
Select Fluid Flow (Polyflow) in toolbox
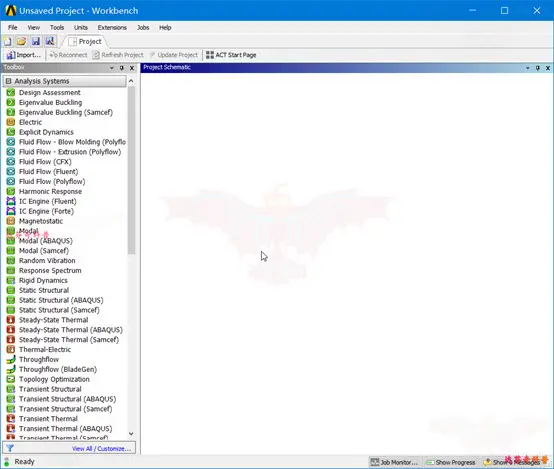coord(52,182)
